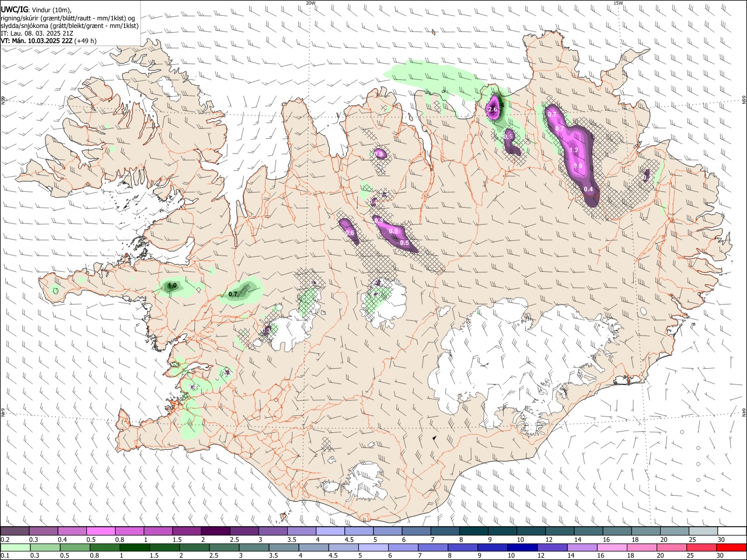Click the 20W longitude label at the top
Viewport: 747px width, 560px height.
(x=310, y=2)
